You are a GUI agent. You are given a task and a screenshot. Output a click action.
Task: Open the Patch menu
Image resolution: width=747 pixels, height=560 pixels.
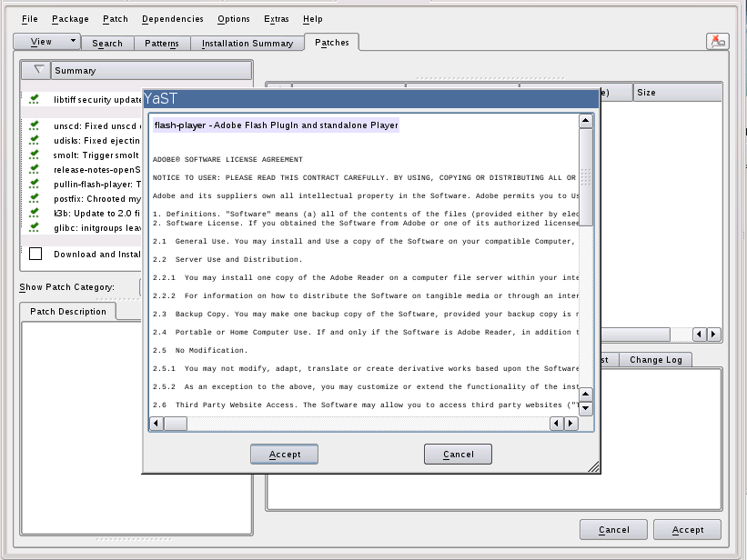[116, 19]
